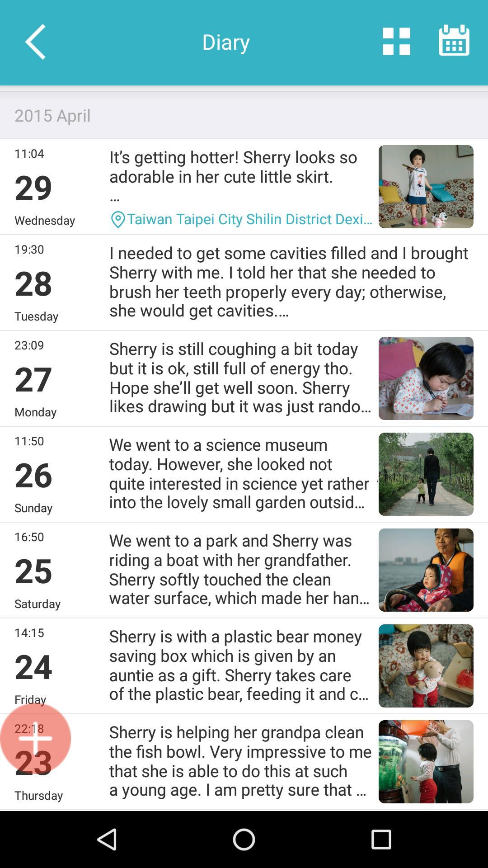Open the science museum entry text
The width and height of the screenshot is (488, 868).
click(239, 473)
